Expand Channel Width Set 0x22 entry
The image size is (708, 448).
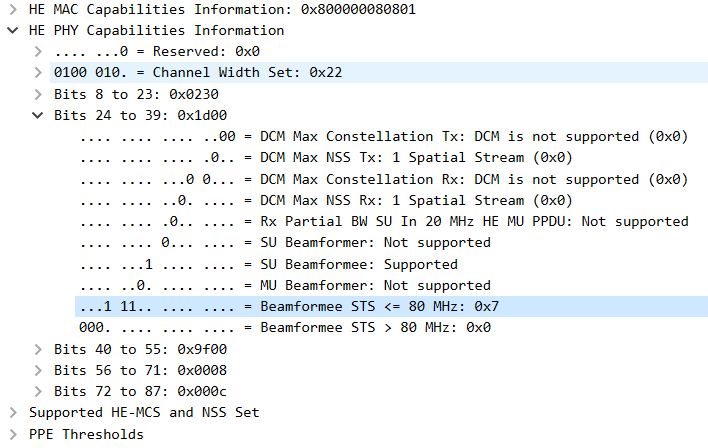tap(38, 72)
